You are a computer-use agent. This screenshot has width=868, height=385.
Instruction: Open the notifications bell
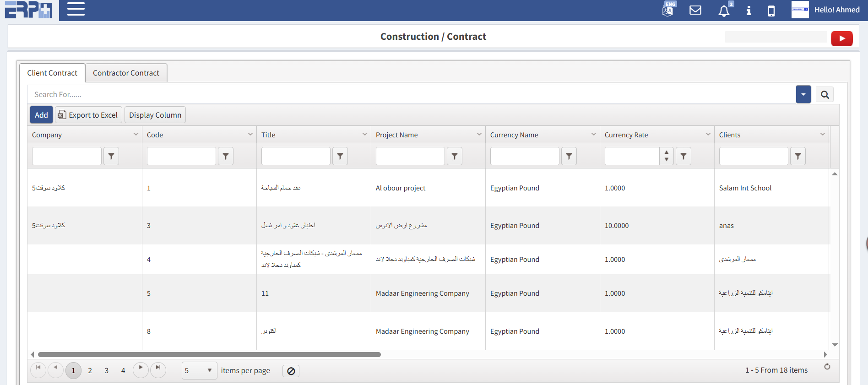click(724, 11)
